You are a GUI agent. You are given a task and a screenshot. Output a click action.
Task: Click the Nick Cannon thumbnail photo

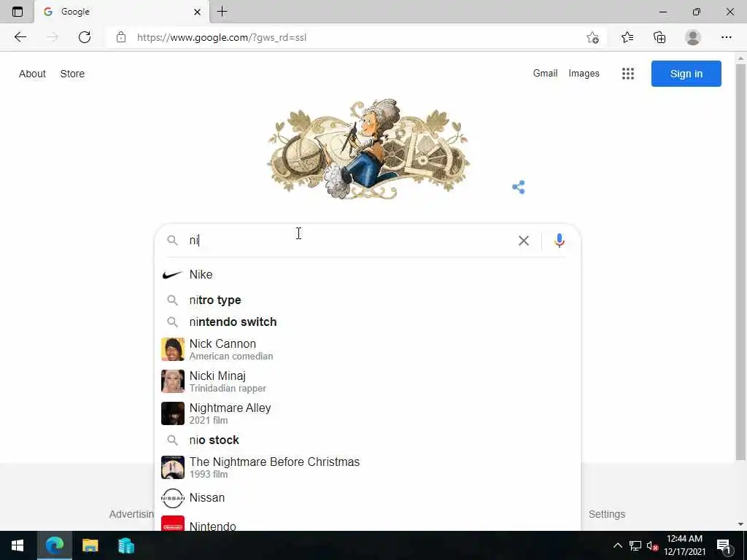coord(172,349)
